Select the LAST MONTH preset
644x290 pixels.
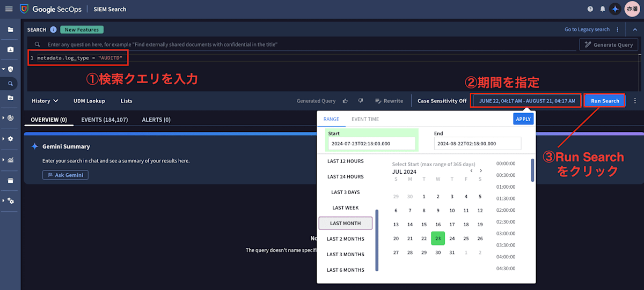[x=345, y=223]
